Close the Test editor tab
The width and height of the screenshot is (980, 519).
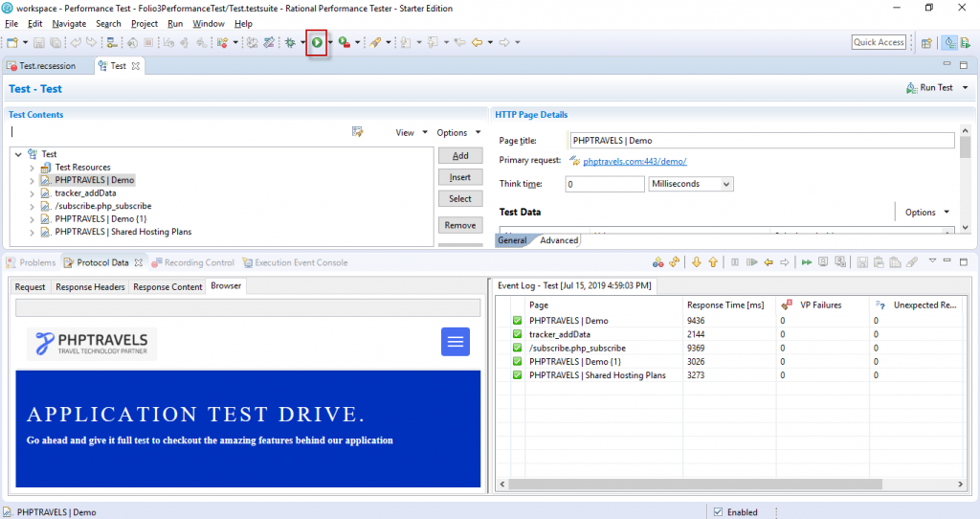136,66
